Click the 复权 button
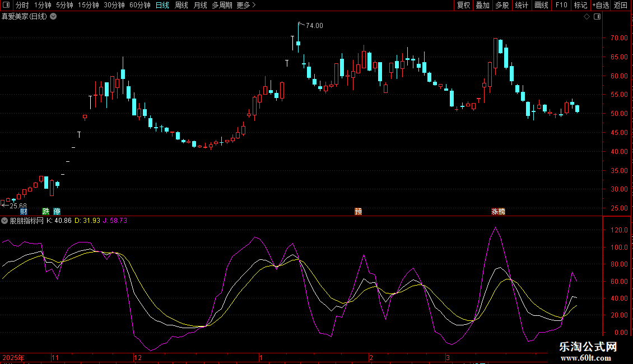This screenshot has width=633, height=364. pos(463,5)
